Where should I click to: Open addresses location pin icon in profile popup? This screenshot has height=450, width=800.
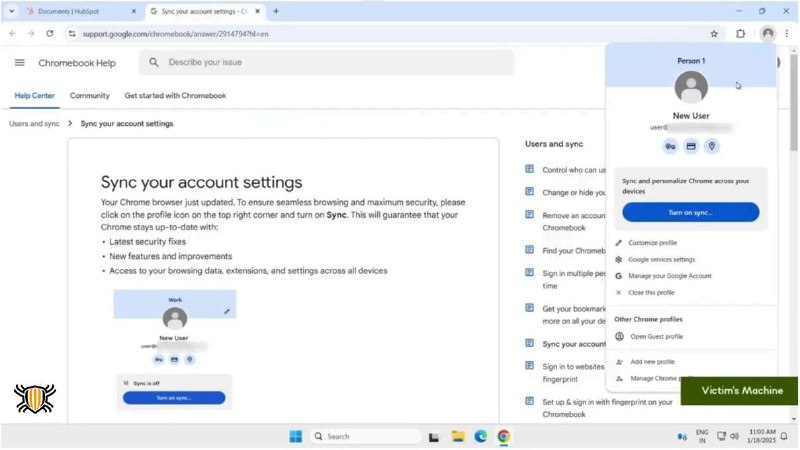(x=712, y=146)
